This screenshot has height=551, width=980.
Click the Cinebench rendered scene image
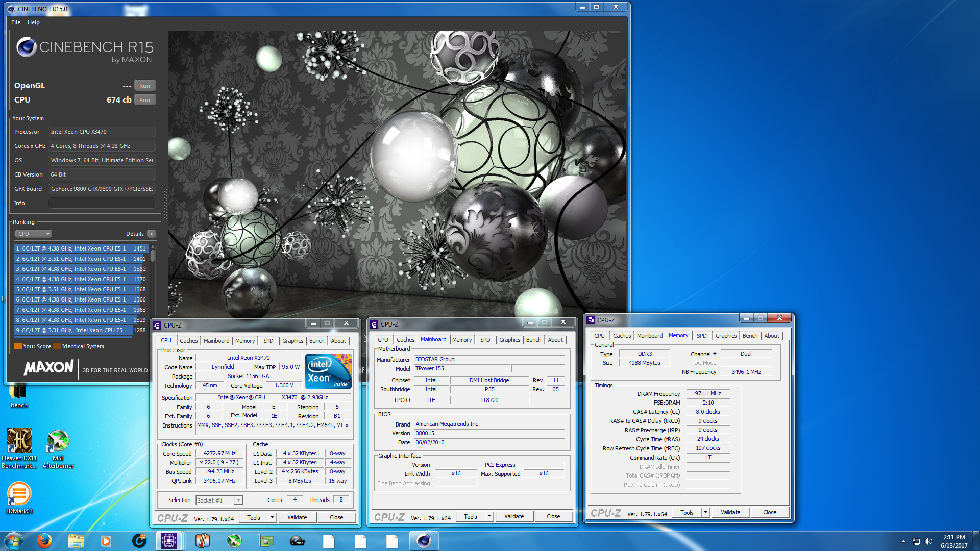click(397, 173)
